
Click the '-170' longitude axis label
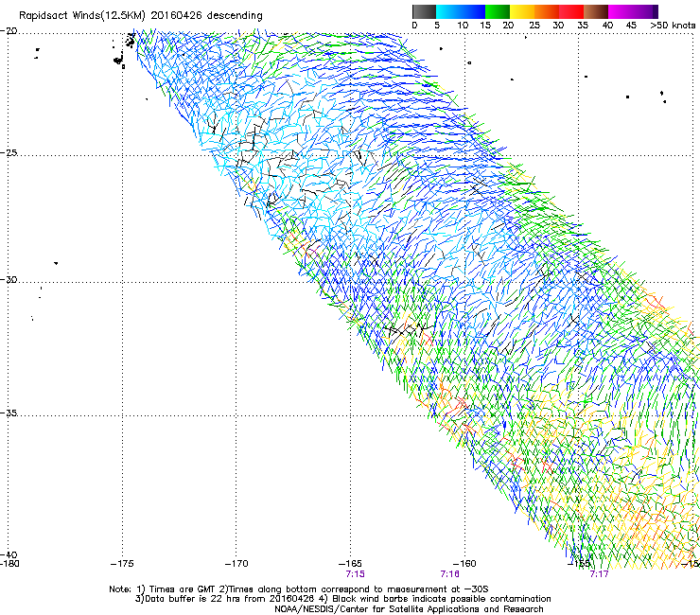tap(236, 564)
